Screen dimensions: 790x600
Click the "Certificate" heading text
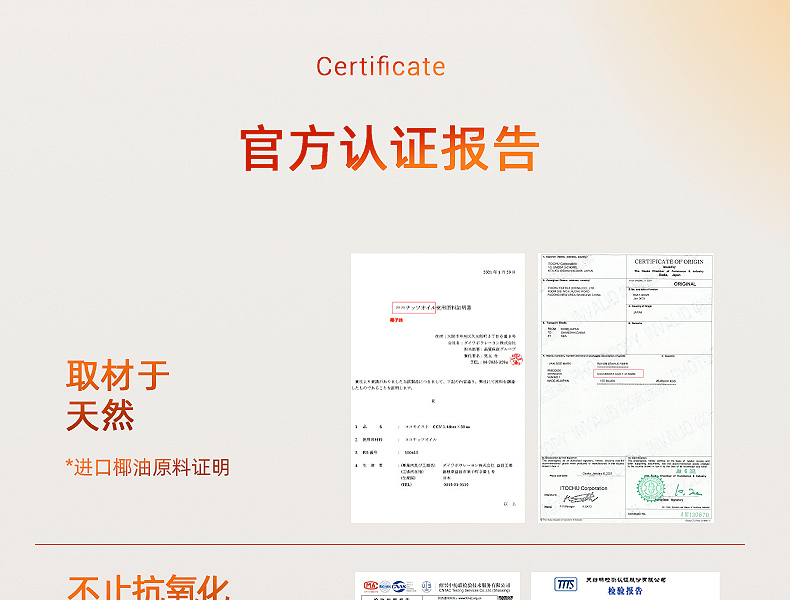[381, 66]
